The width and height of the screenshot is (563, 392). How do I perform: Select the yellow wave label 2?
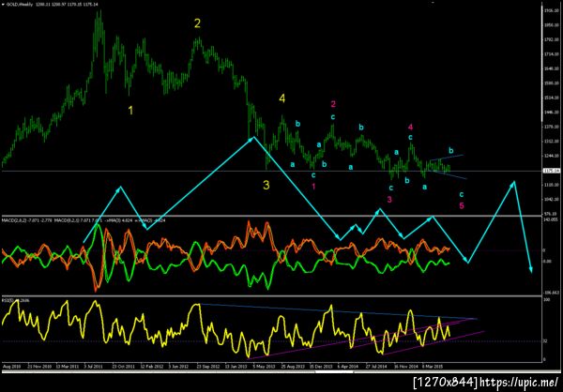[x=197, y=23]
